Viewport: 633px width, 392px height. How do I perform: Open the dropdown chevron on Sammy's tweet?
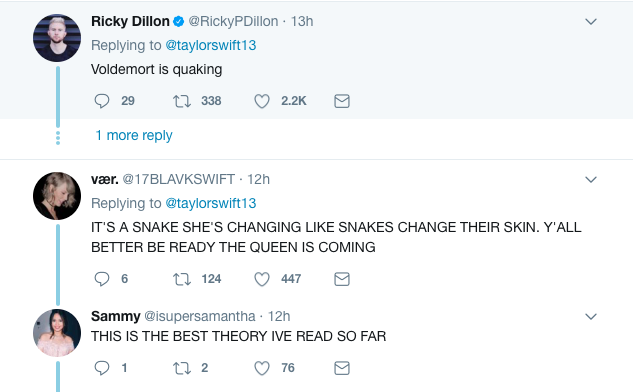591,317
